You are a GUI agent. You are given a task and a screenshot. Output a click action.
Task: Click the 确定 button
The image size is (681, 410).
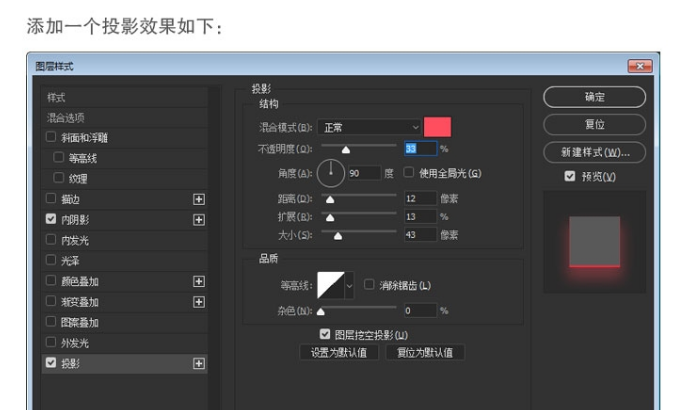point(594,97)
